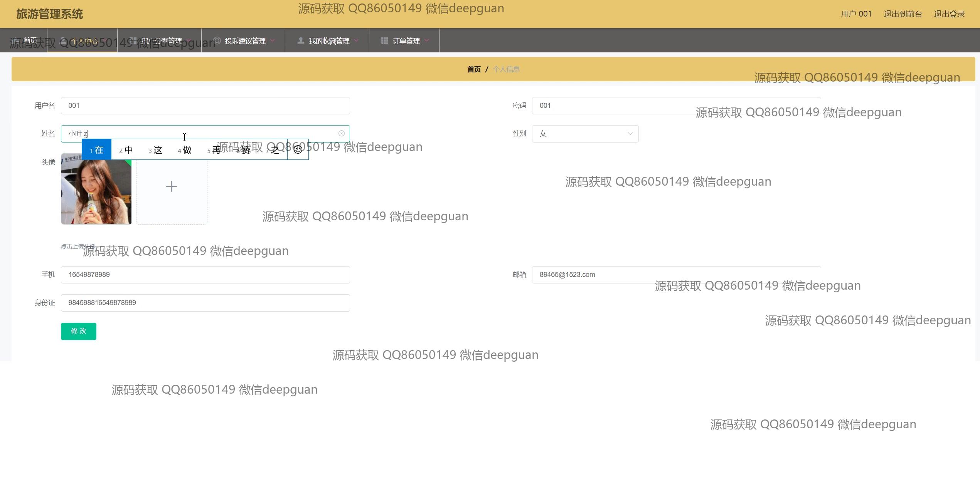The image size is (980, 483).
Task: Click the 退出登录 link
Action: (949, 14)
